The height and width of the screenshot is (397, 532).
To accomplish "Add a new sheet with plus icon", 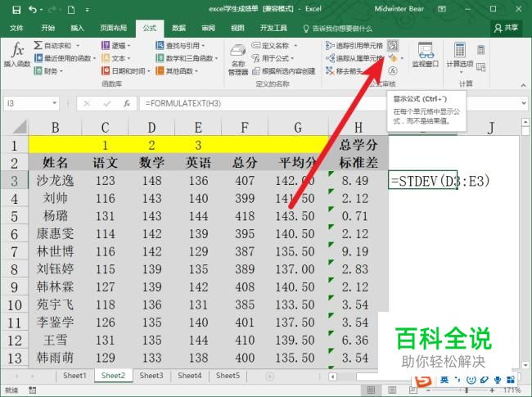I will coord(270,377).
